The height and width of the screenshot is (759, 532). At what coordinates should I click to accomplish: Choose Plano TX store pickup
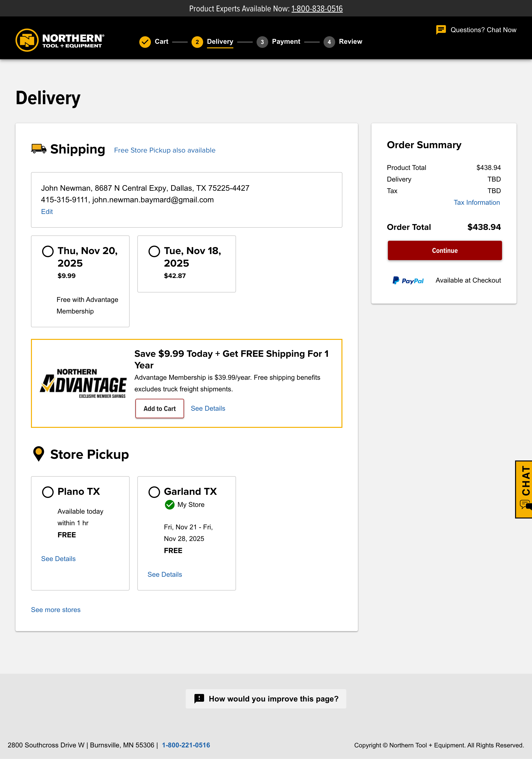(48, 492)
